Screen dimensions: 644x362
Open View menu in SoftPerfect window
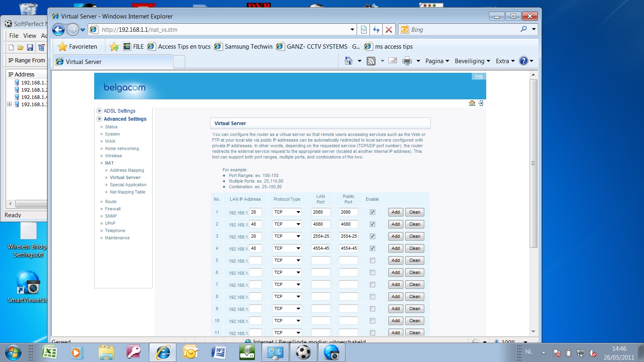29,36
